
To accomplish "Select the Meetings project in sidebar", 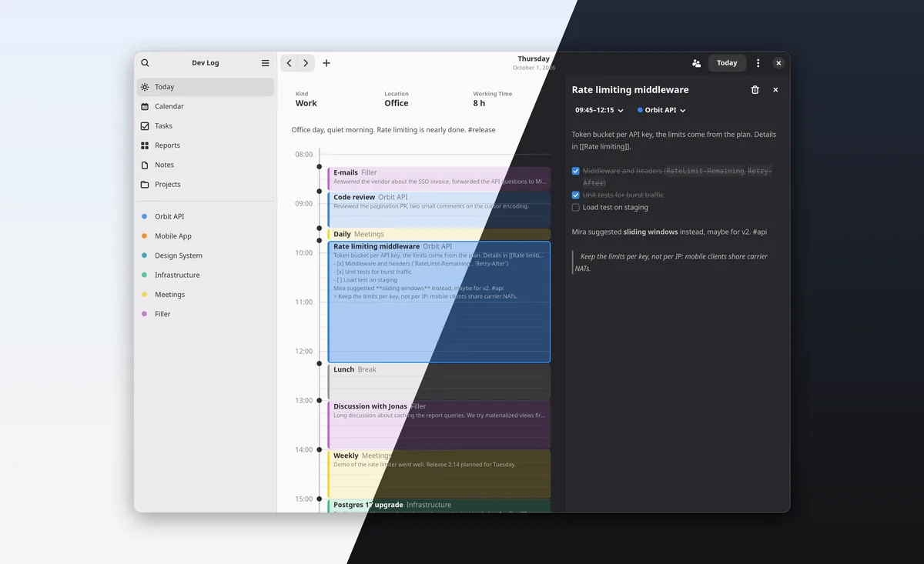I will click(x=205, y=295).
